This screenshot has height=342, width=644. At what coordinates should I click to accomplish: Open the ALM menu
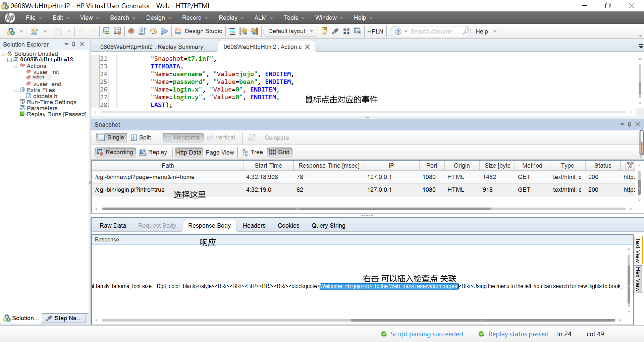click(x=264, y=18)
